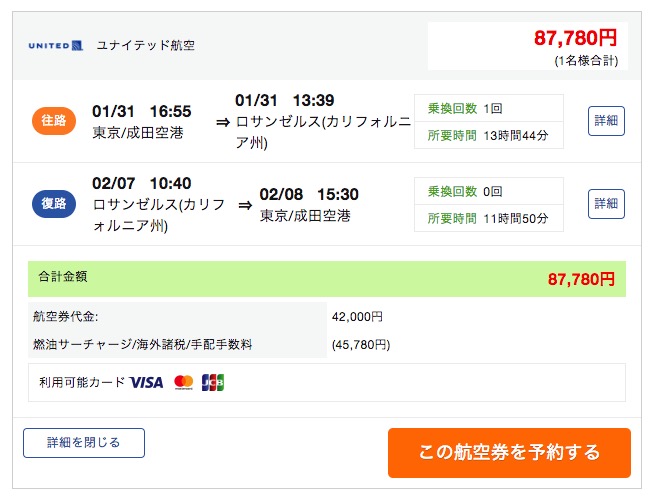The height and width of the screenshot is (503, 655).
Task: Click the 87,780円 price at top
Action: click(x=575, y=39)
